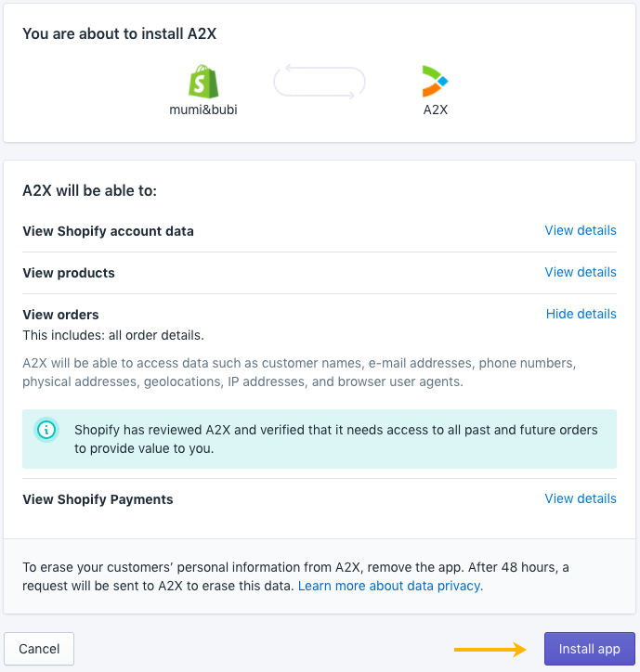Click the View products permission heading

(69, 273)
